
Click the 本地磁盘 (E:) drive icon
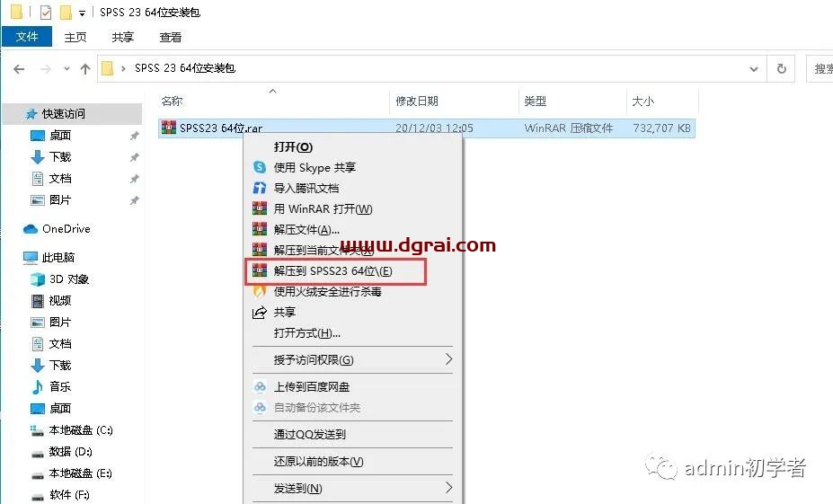(x=37, y=474)
